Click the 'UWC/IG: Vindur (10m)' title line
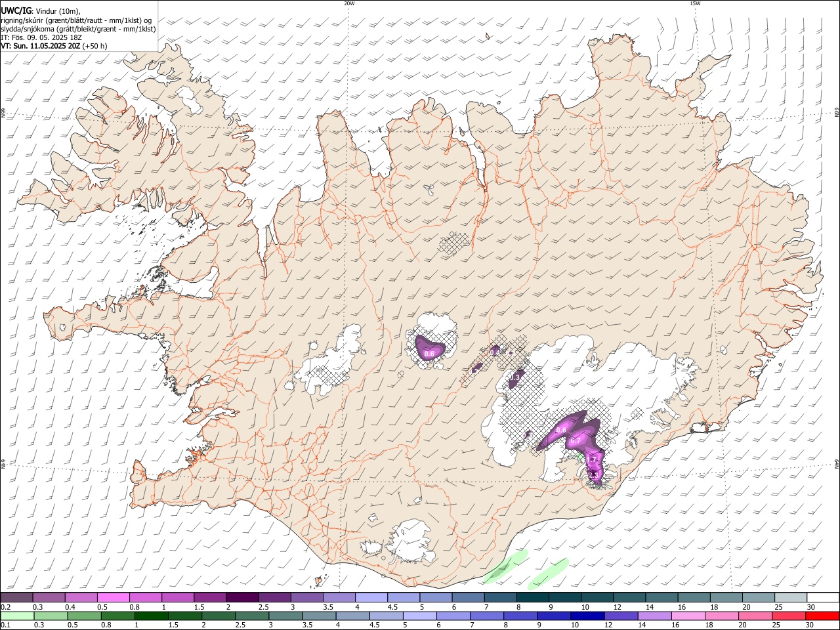This screenshot has width=840, height=630. point(41,10)
